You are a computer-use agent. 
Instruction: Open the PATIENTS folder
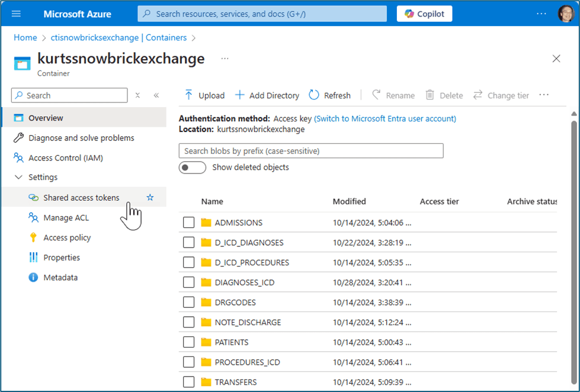click(x=232, y=342)
